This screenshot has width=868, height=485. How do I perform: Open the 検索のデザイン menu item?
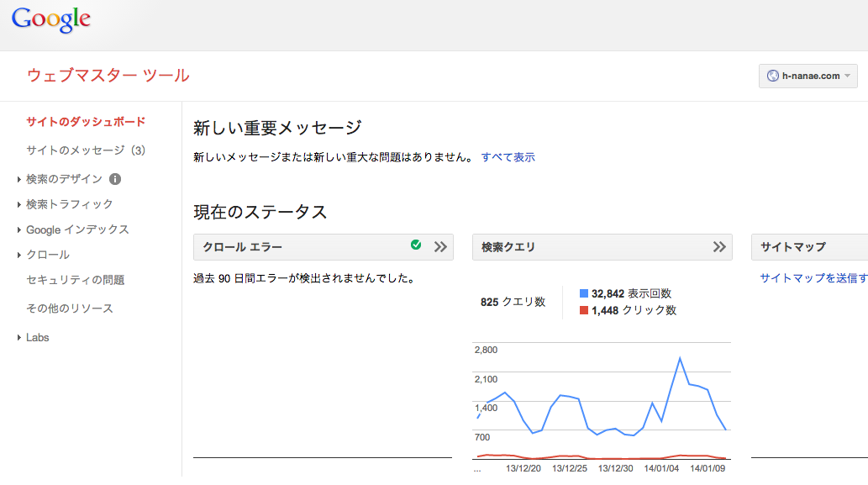pyautogui.click(x=64, y=179)
